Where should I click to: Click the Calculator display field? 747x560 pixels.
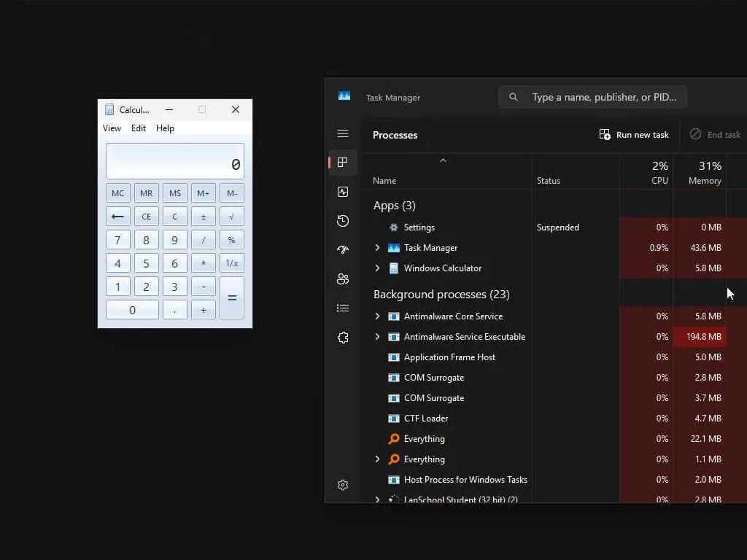[175, 161]
